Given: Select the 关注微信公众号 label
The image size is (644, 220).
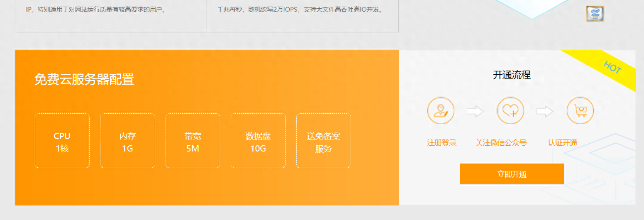Looking at the screenshot, I should point(501,143).
